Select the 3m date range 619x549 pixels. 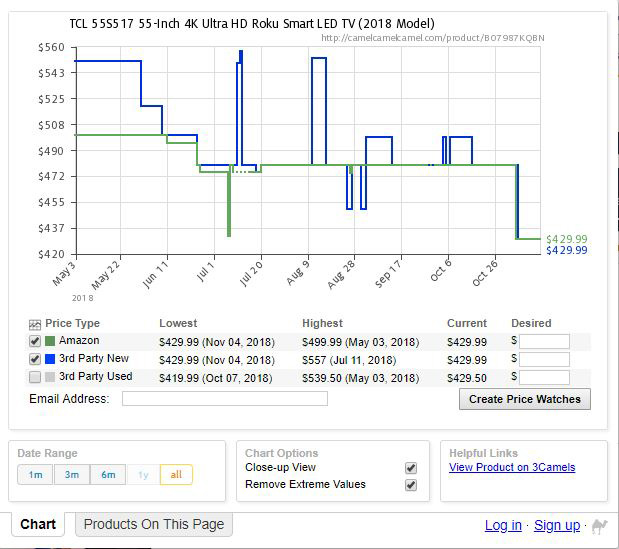(x=72, y=474)
